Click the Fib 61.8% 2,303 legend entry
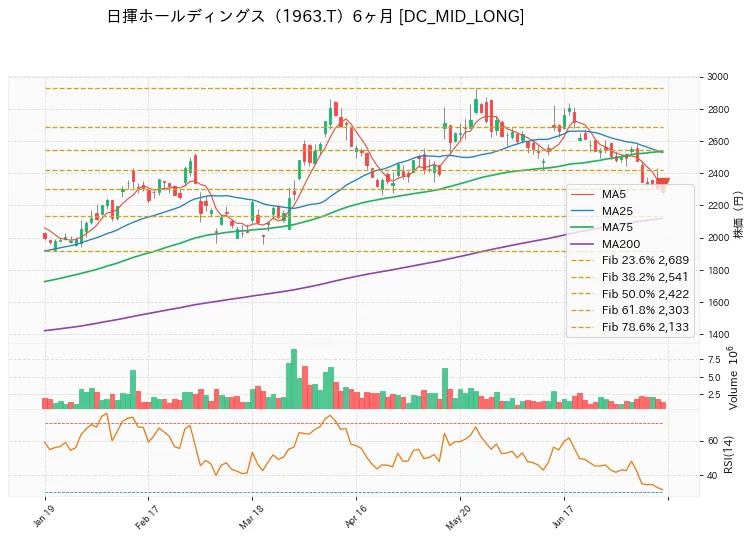The height and width of the screenshot is (540, 752). tap(630, 310)
